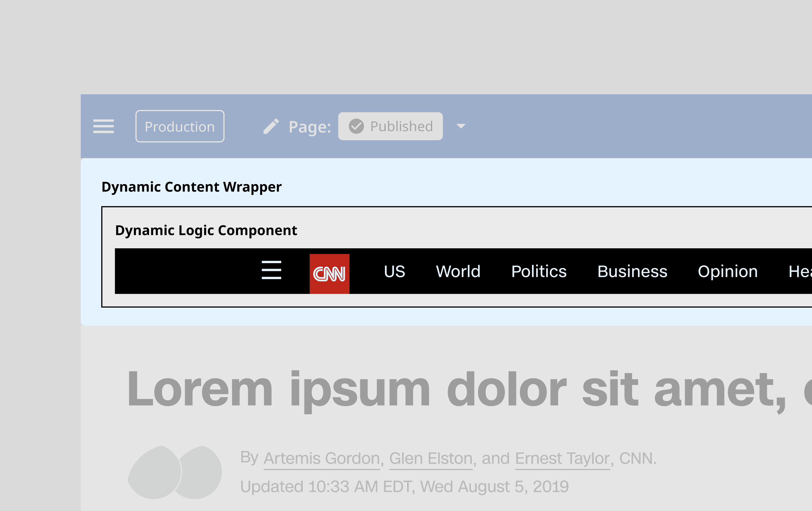The height and width of the screenshot is (511, 812).
Task: Open the blue toolbar hamburger menu
Action: [103, 126]
